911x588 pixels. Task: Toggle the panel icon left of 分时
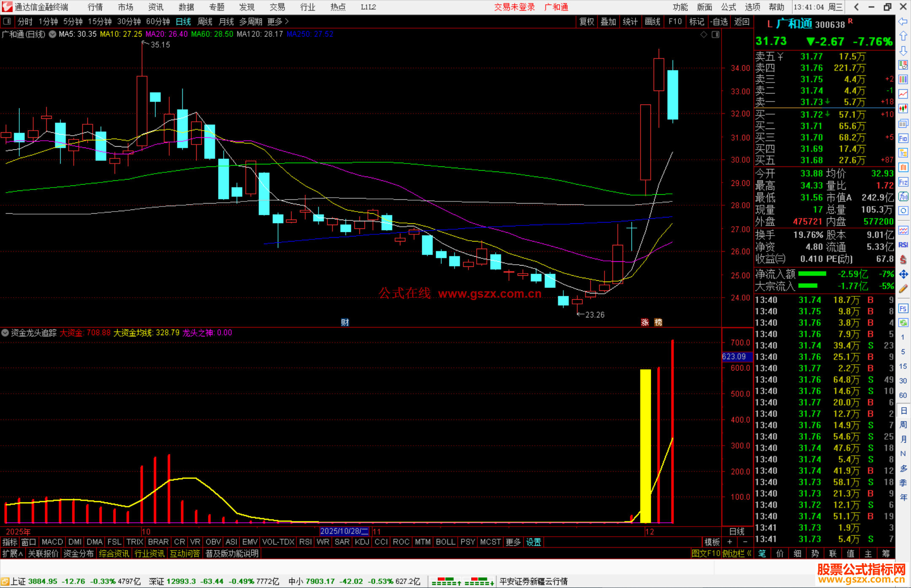tap(7, 21)
